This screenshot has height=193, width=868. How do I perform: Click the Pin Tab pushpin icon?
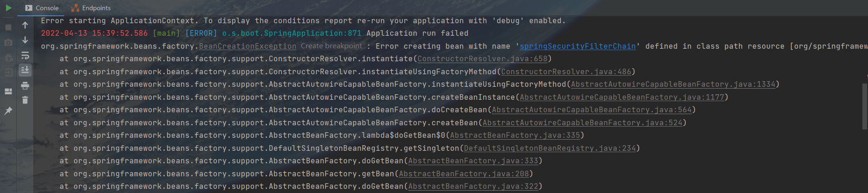pos(8,111)
